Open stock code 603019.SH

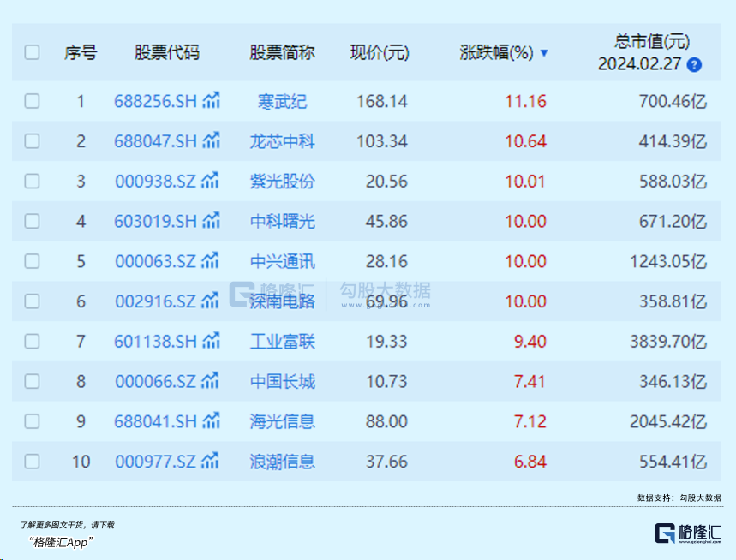[155, 221]
